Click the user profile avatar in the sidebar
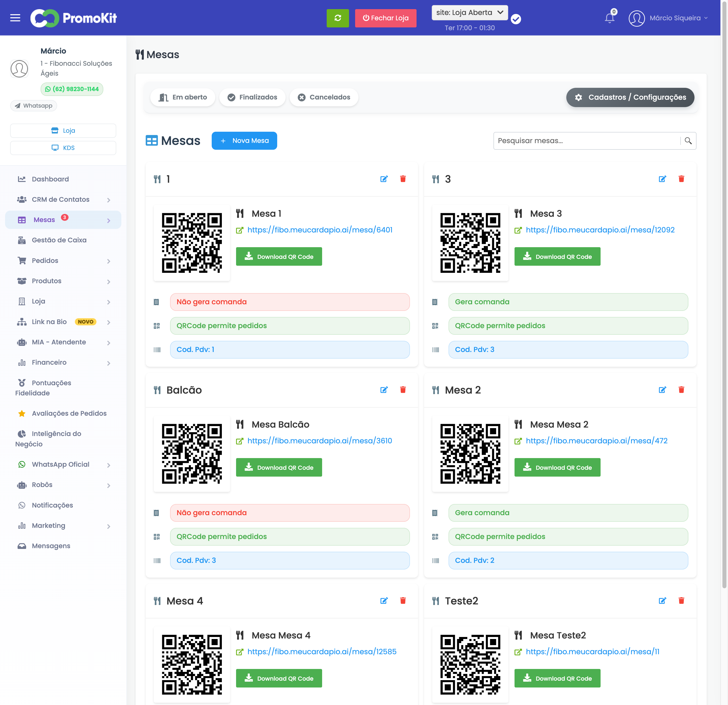The image size is (728, 705). click(19, 68)
